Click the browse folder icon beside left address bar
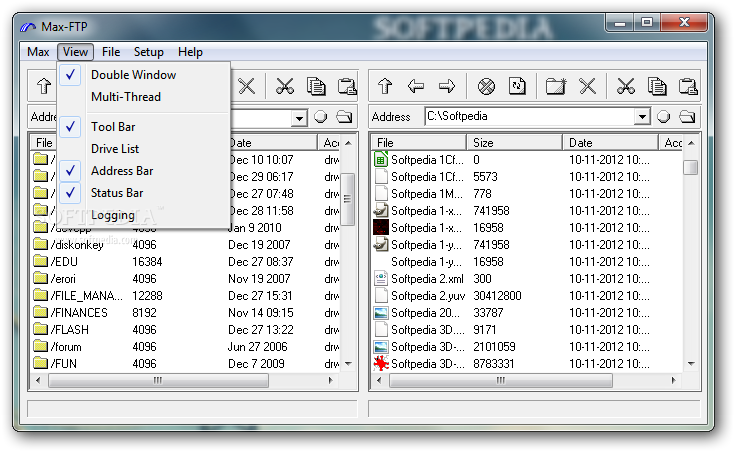 [x=344, y=116]
